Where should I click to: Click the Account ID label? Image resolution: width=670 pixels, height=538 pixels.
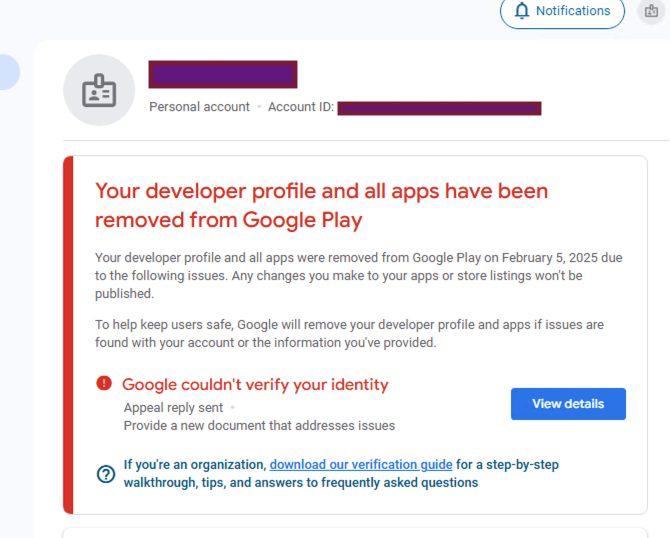pos(301,107)
